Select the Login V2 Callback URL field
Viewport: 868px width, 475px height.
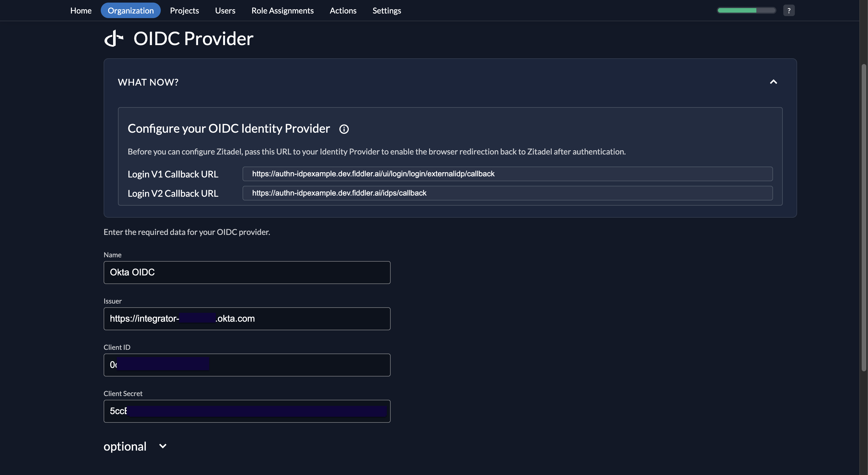(x=507, y=193)
